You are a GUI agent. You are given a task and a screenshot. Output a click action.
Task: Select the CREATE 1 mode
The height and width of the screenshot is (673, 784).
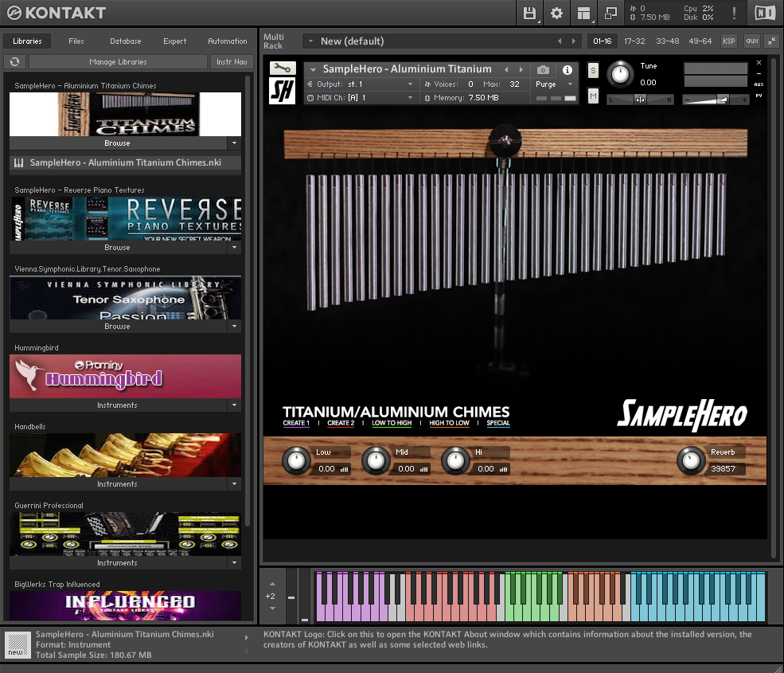click(x=296, y=423)
